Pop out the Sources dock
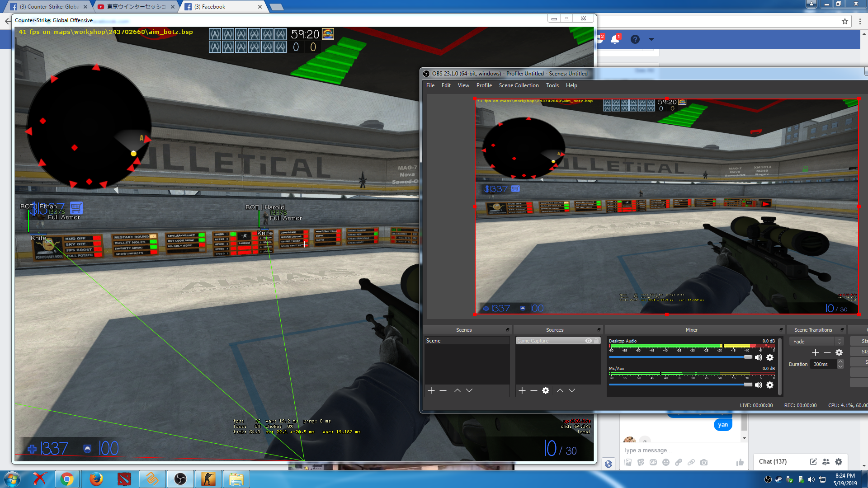 point(599,330)
